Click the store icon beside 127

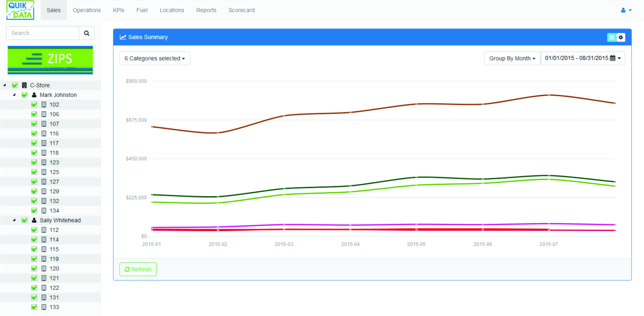click(x=44, y=182)
